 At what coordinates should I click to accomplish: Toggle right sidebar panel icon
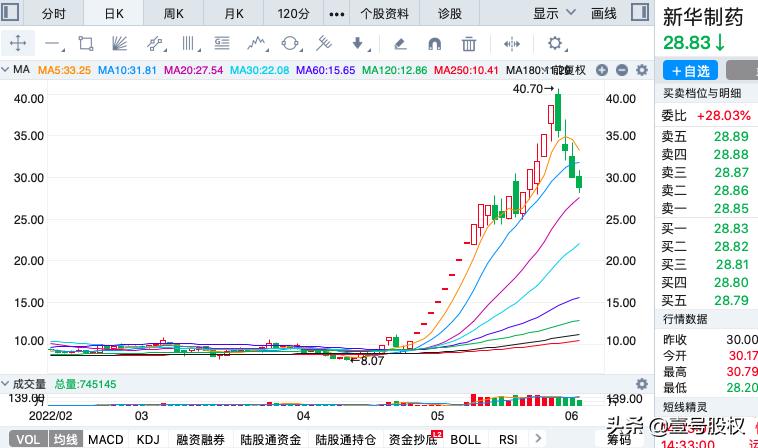click(x=640, y=12)
